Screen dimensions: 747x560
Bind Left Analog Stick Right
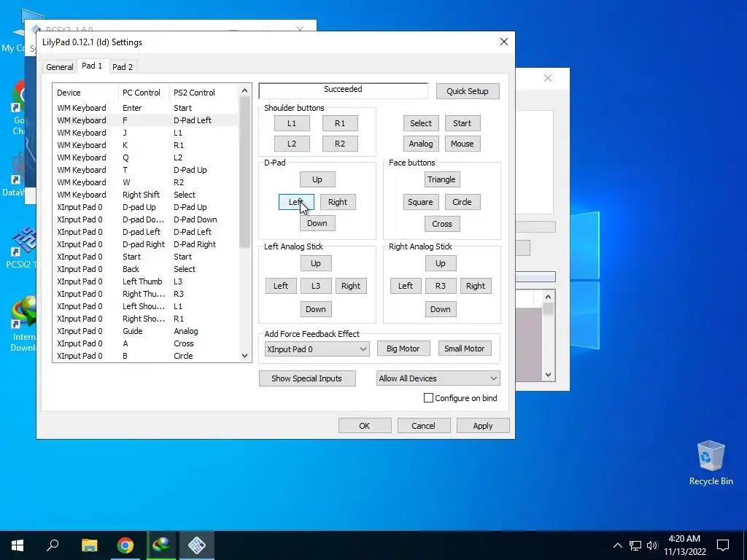coord(351,286)
